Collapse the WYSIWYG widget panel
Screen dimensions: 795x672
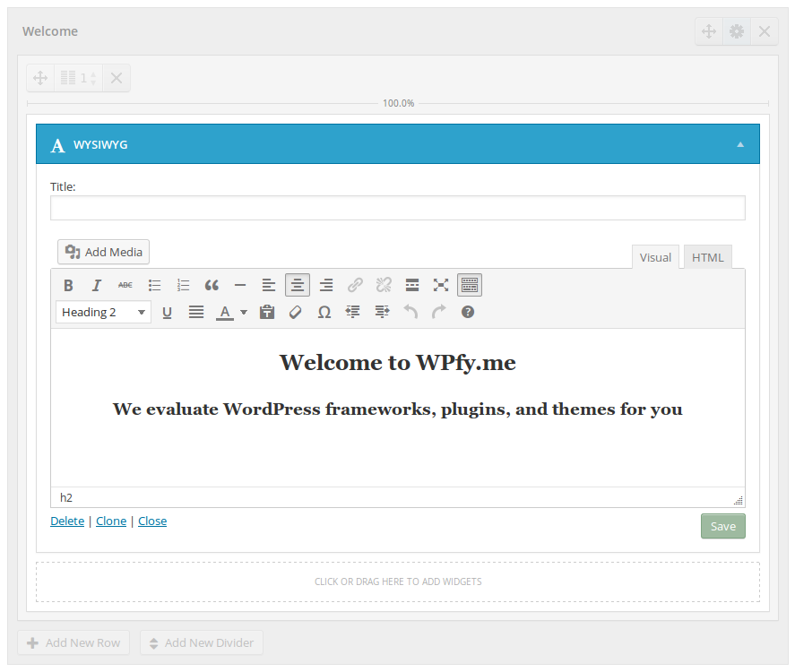point(740,144)
